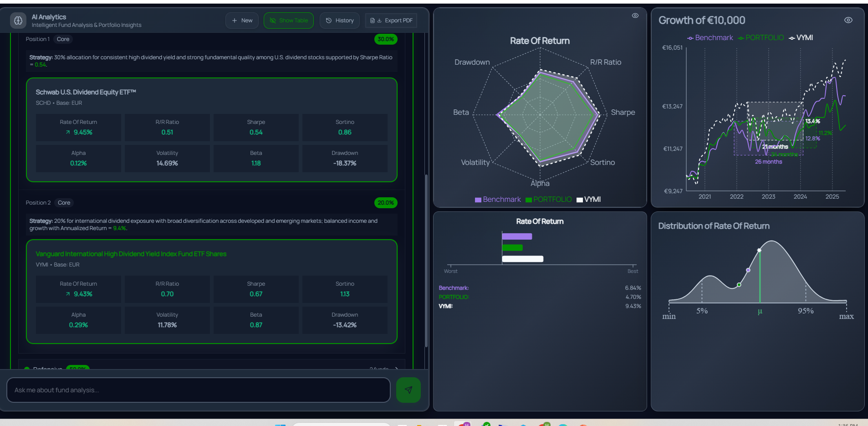Viewport: 868px width, 426px height.
Task: Click the Core tag next to Position 1
Action: point(63,39)
